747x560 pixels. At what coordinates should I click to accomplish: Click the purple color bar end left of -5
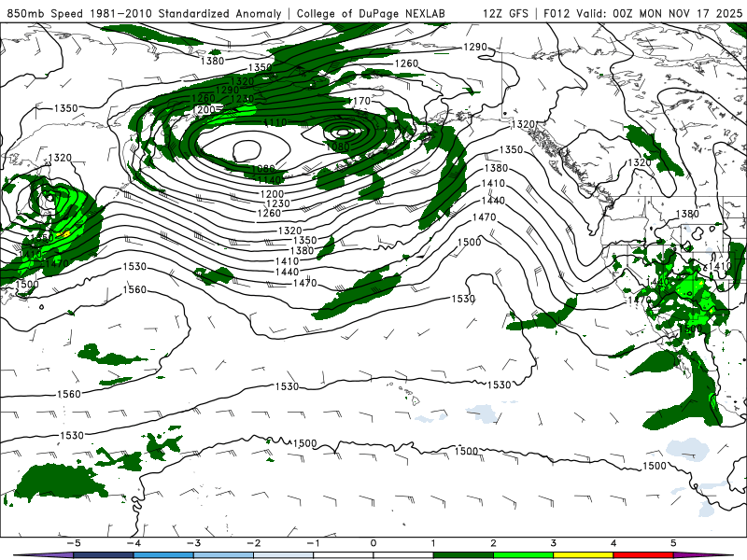pos(45,555)
